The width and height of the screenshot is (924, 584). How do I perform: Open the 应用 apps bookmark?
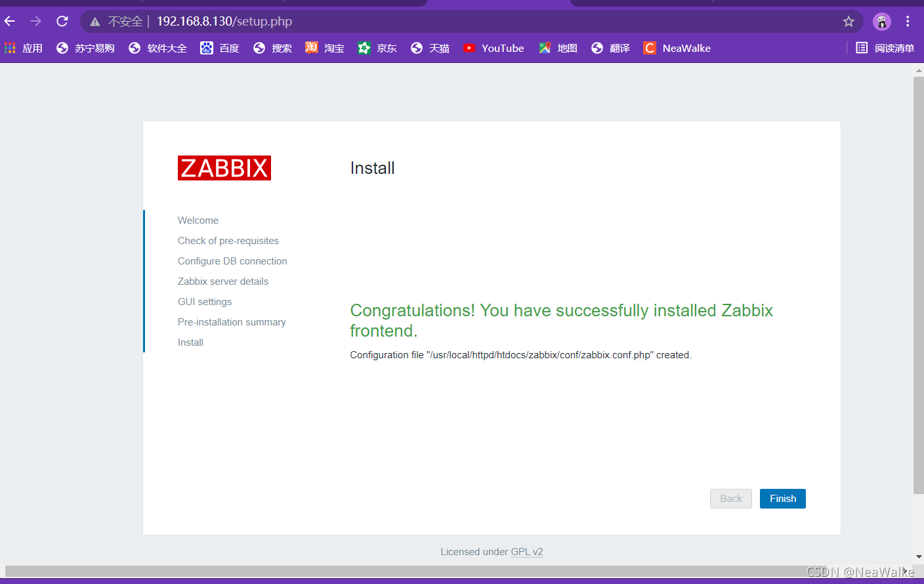coord(24,48)
